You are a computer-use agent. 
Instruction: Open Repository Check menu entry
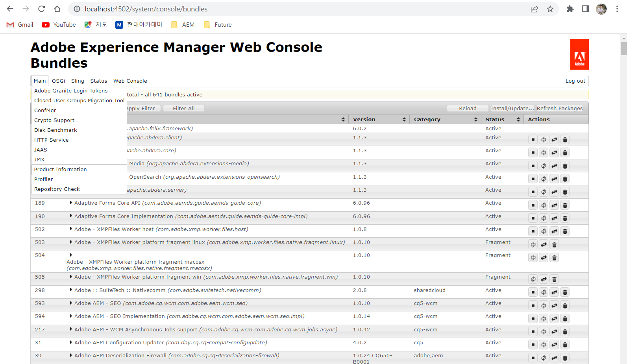(x=79, y=189)
